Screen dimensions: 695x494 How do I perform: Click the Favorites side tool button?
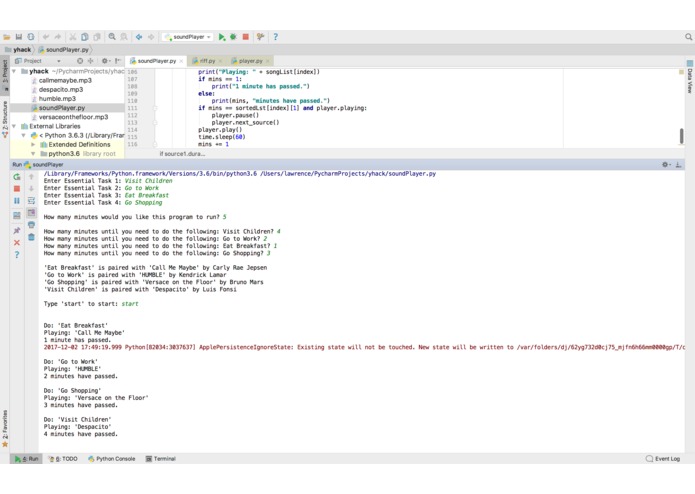pyautogui.click(x=5, y=428)
